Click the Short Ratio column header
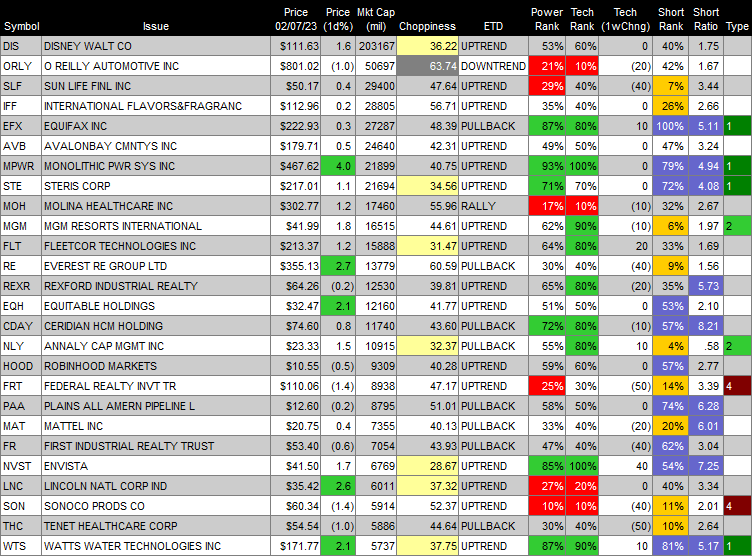The image size is (752, 556). [706, 19]
